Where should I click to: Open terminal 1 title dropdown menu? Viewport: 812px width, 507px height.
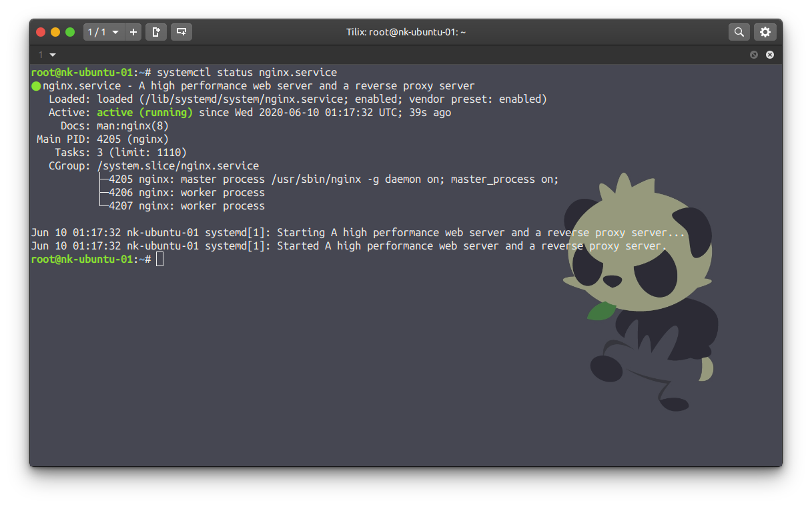coord(47,55)
